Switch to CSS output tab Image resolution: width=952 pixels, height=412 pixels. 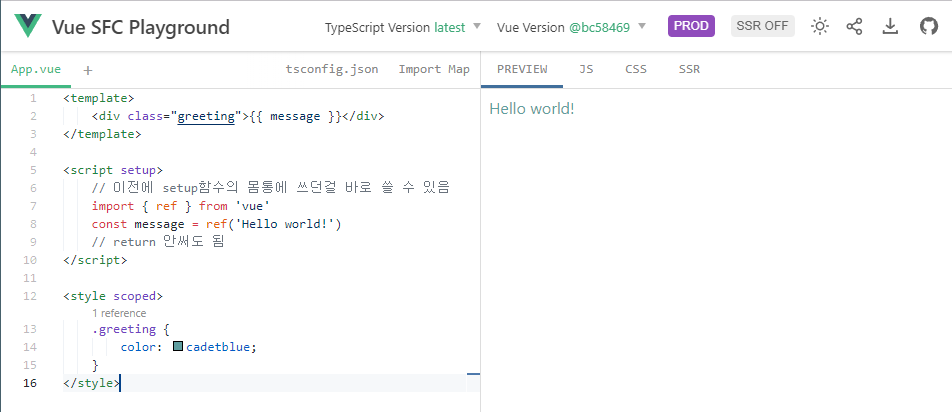[x=636, y=69]
